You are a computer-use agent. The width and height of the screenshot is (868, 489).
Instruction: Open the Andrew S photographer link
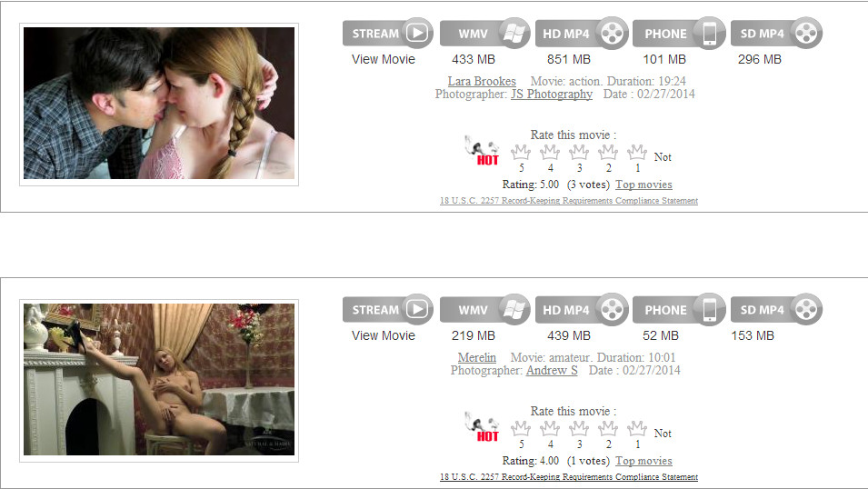(552, 371)
